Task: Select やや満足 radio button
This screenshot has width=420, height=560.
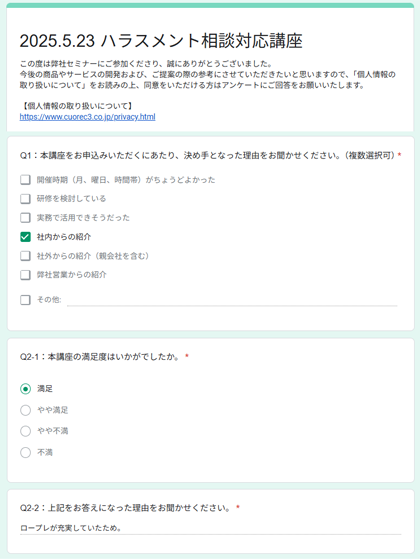Action: click(25, 410)
